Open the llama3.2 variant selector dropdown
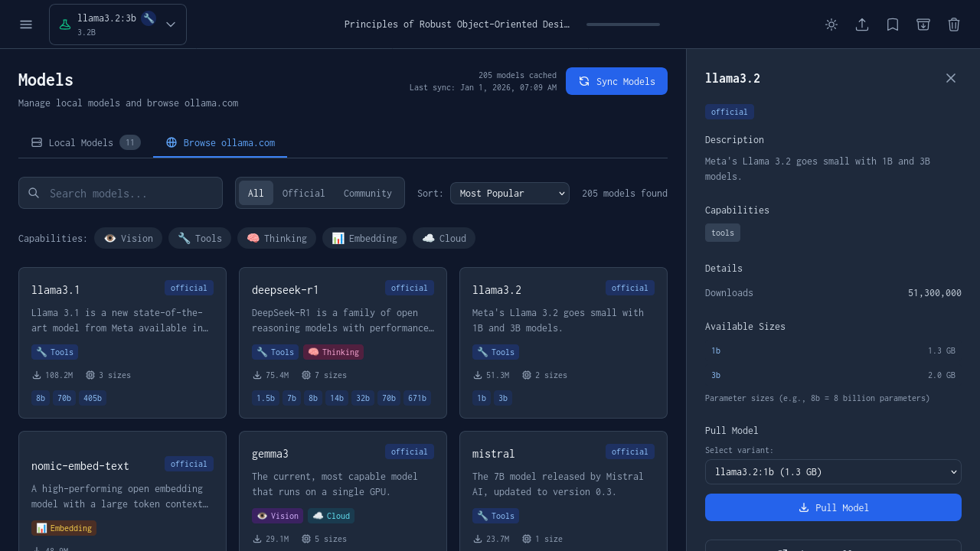The image size is (980, 551). (x=833, y=471)
